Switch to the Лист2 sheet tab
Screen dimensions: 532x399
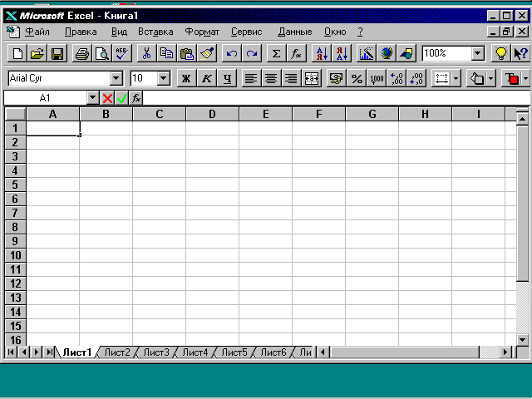(x=116, y=352)
